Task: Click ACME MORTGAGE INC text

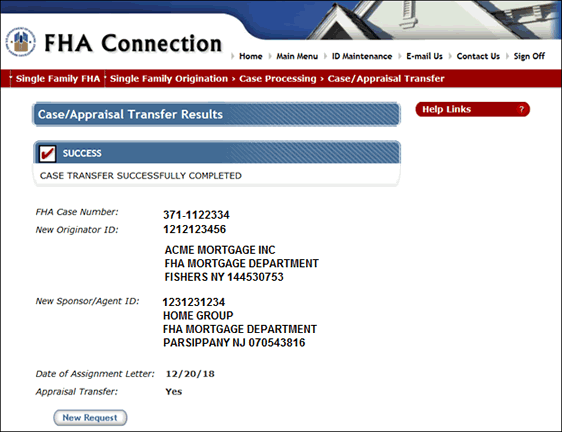Action: coord(220,250)
